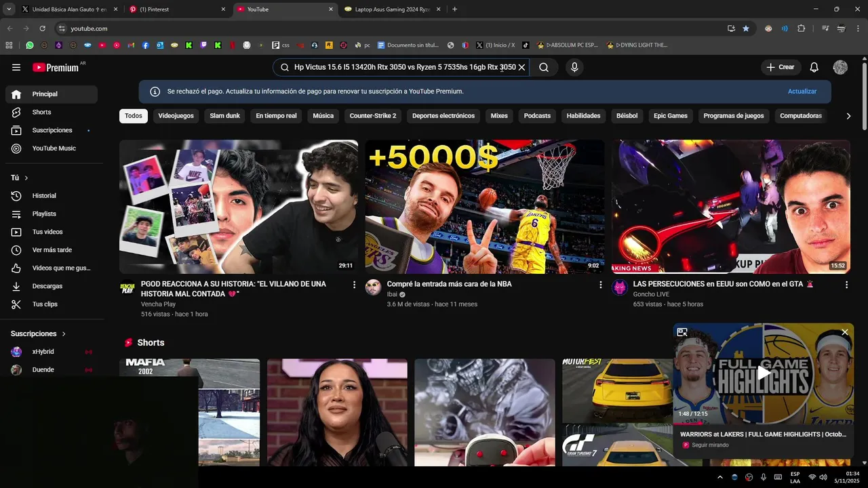This screenshot has width=868, height=488.
Task: Open Playlists in the sidebar
Action: [52, 213]
